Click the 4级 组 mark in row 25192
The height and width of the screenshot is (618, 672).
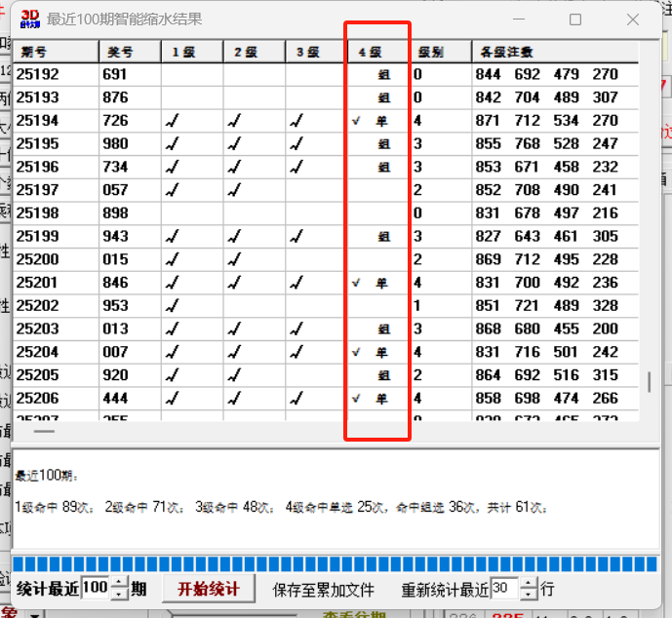384,75
